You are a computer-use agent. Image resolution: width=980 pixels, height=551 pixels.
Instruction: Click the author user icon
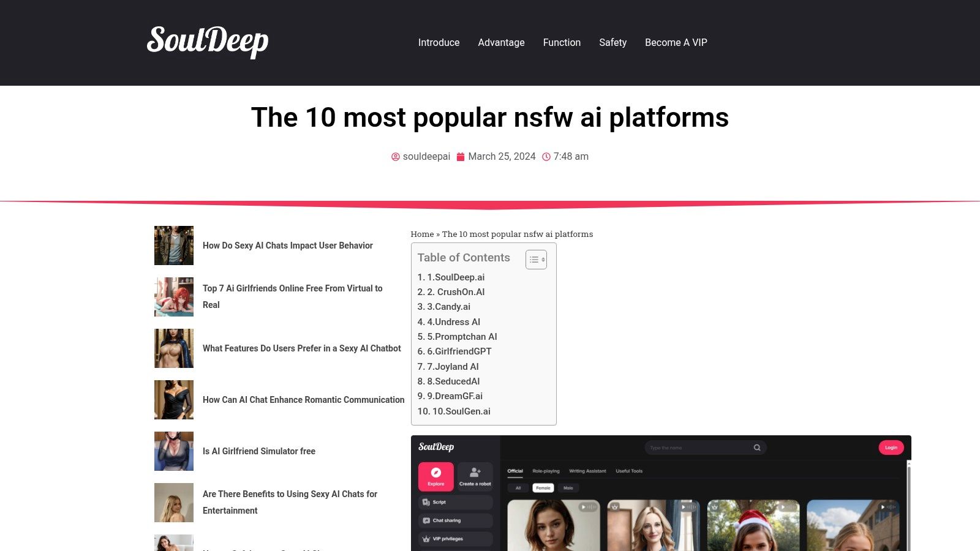point(396,157)
